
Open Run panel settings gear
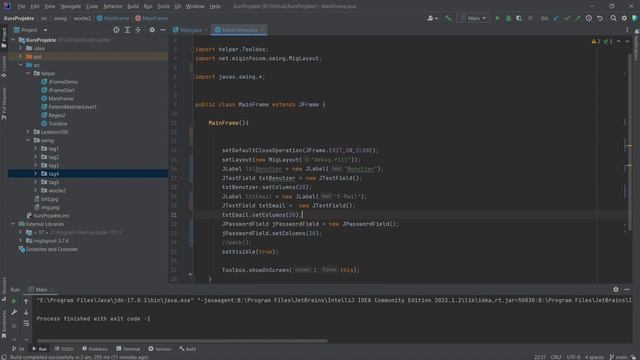click(x=616, y=289)
